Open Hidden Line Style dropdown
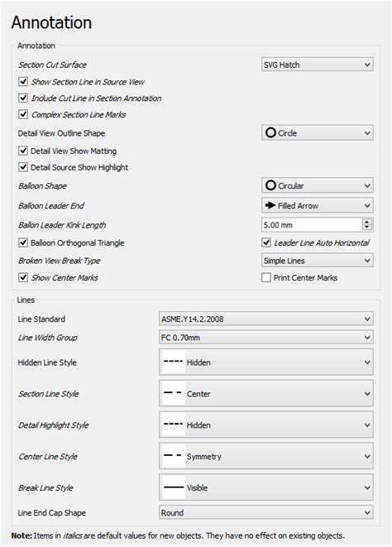Screen dimensions: 392x547 point(265,362)
